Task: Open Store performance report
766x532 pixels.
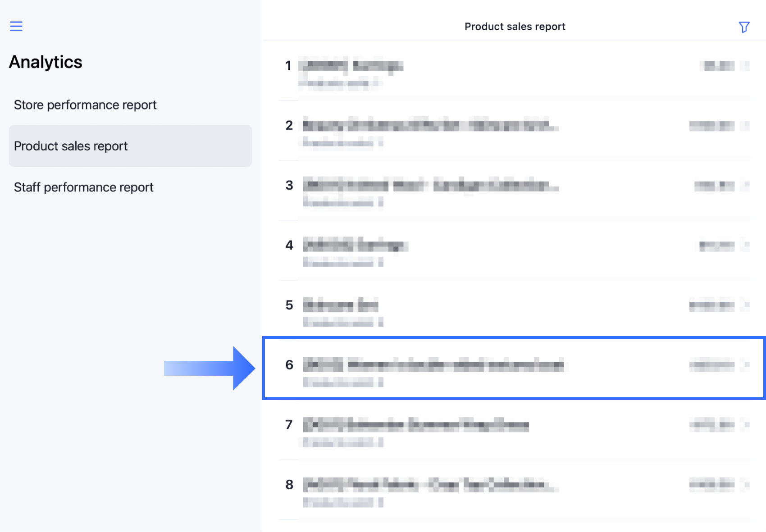Action: click(85, 105)
